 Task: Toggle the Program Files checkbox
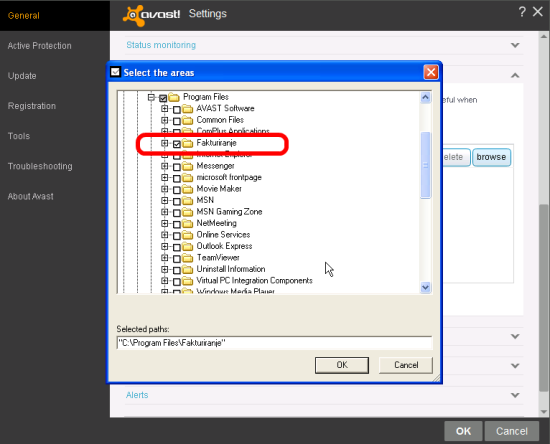[x=163, y=97]
